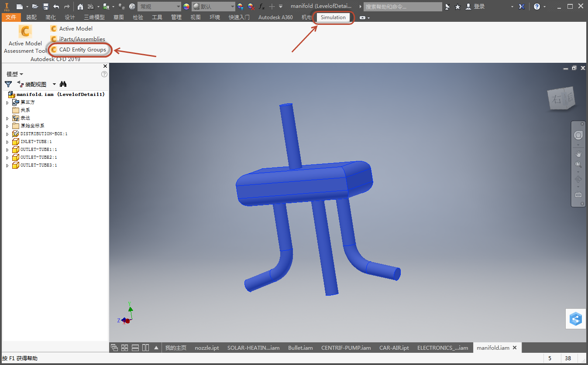Expand the 第三方 tree node
The width and height of the screenshot is (588, 365).
pyautogui.click(x=7, y=102)
